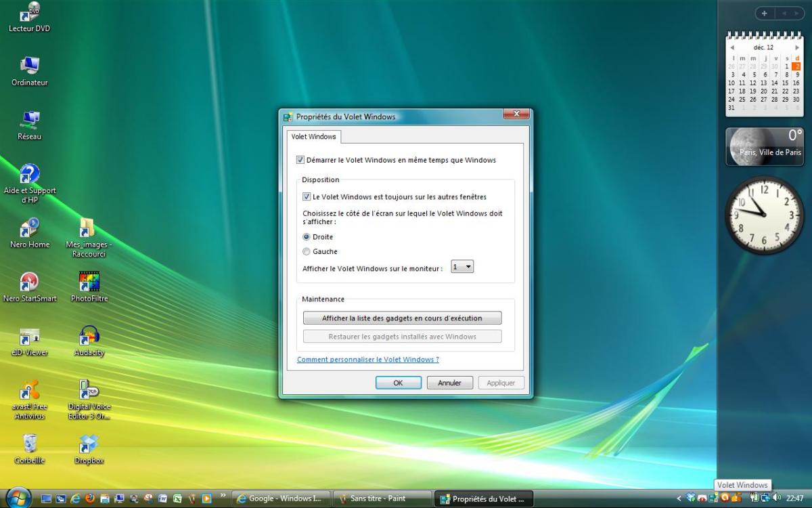Open the Lecteur DVD desktop icon
Viewport: 812px width, 508px height.
coord(29,18)
